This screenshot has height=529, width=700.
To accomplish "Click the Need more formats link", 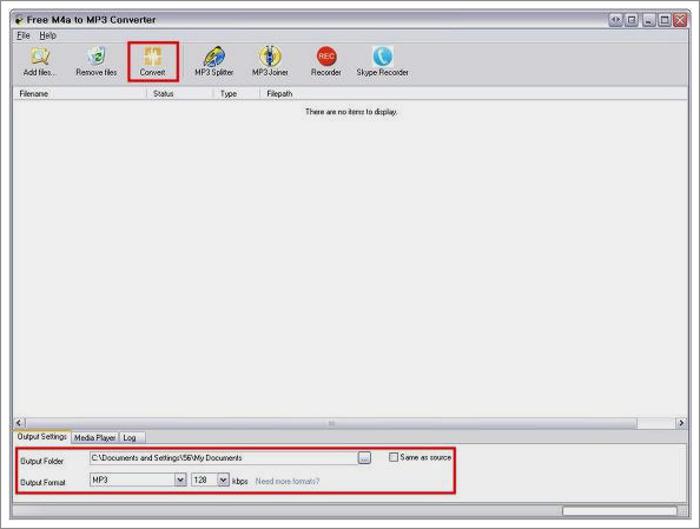I will pyautogui.click(x=288, y=481).
